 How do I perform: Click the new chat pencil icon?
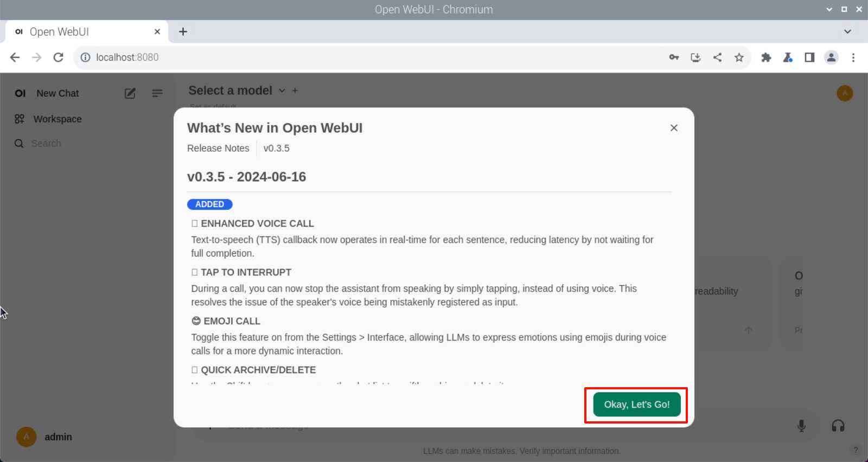click(x=130, y=93)
